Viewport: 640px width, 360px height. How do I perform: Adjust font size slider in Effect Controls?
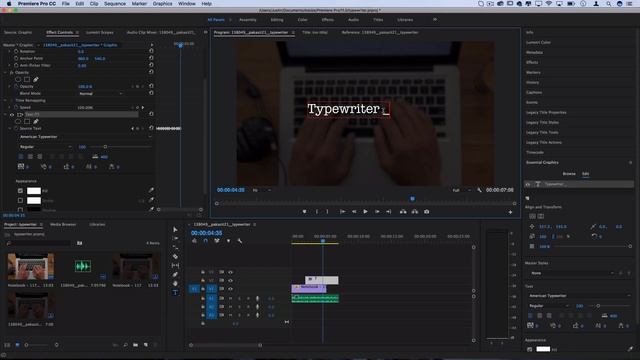click(105, 147)
